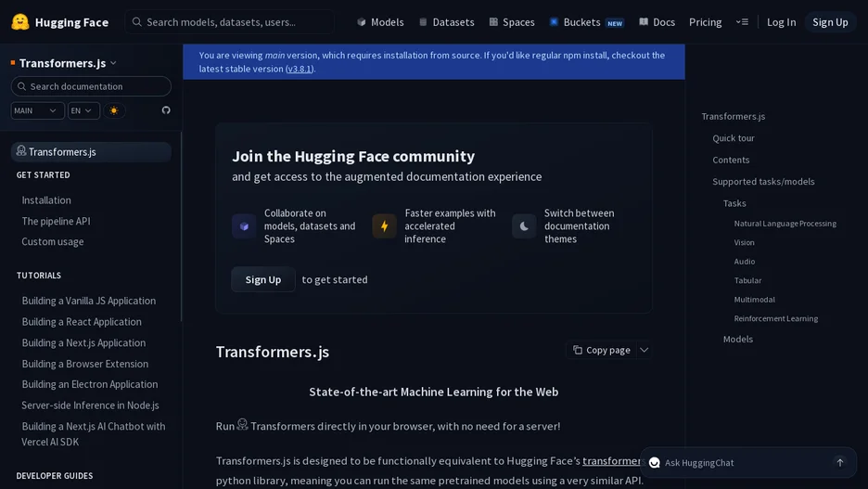Open the extra navigation menu icon
The width and height of the screenshot is (868, 489).
[742, 22]
